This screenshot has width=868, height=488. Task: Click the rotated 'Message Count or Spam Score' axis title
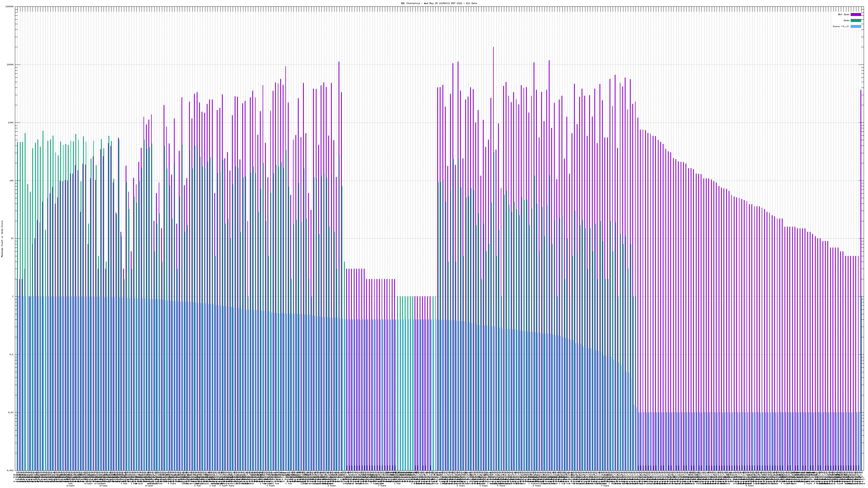tap(2, 239)
